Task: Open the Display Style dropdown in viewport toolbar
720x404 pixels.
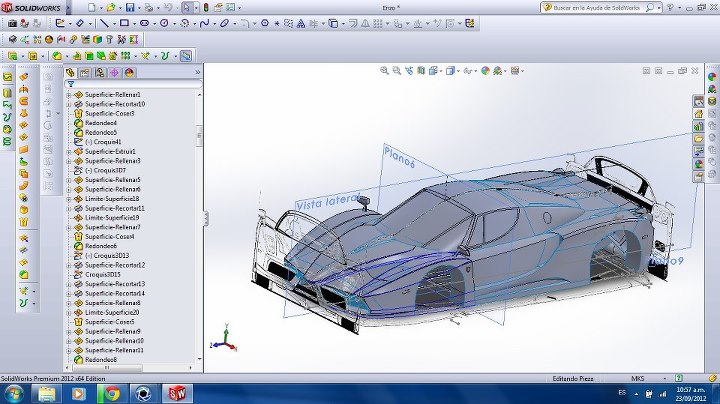Action: [x=458, y=71]
